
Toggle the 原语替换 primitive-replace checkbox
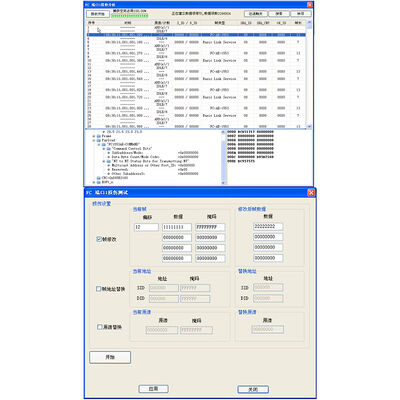99,327
